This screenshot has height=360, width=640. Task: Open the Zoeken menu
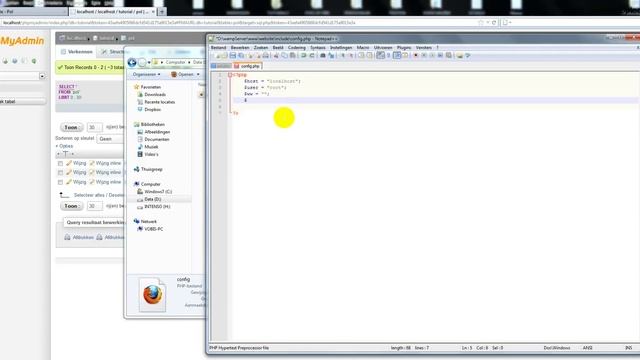(261, 48)
